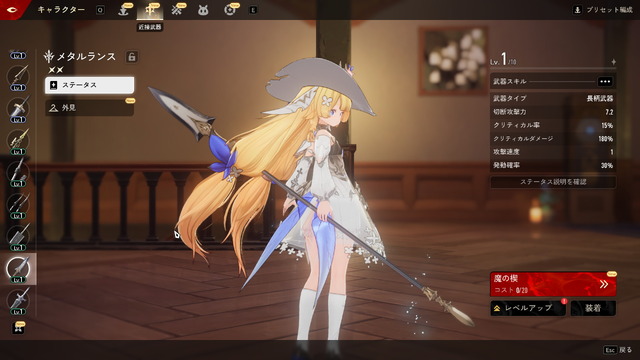Click the polearm type icon beside メタルランス
This screenshot has height=360, width=640.
tap(49, 56)
